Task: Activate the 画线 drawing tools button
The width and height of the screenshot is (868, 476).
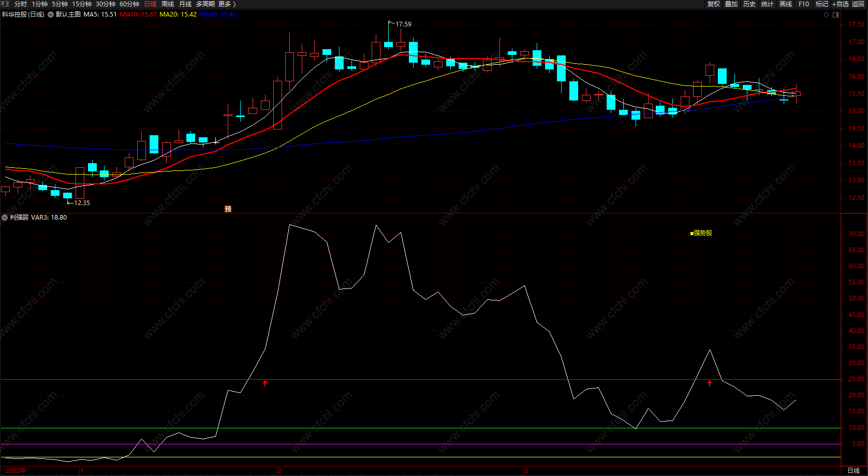Action: pyautogui.click(x=786, y=4)
